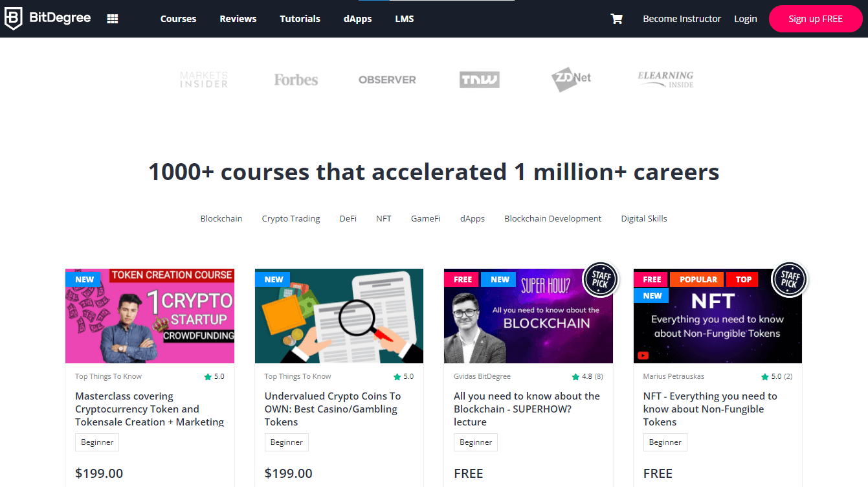Click FREE price of NFT course
This screenshot has width=868, height=487.
pos(658,473)
